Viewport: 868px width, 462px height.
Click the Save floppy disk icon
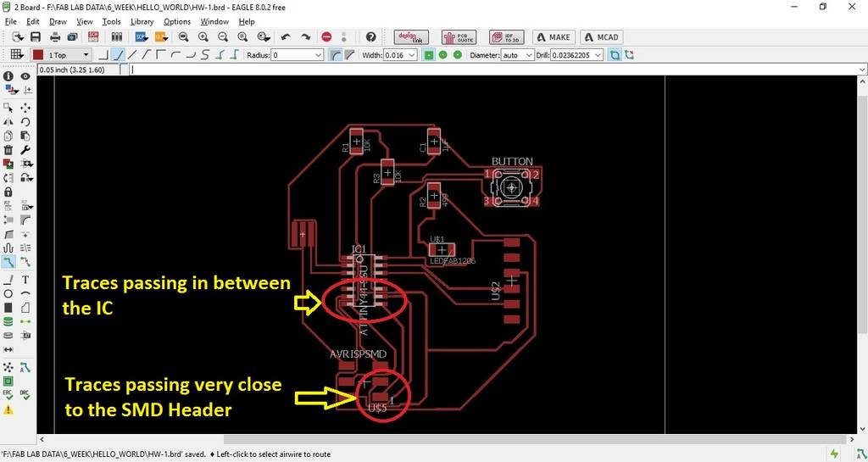(36, 37)
